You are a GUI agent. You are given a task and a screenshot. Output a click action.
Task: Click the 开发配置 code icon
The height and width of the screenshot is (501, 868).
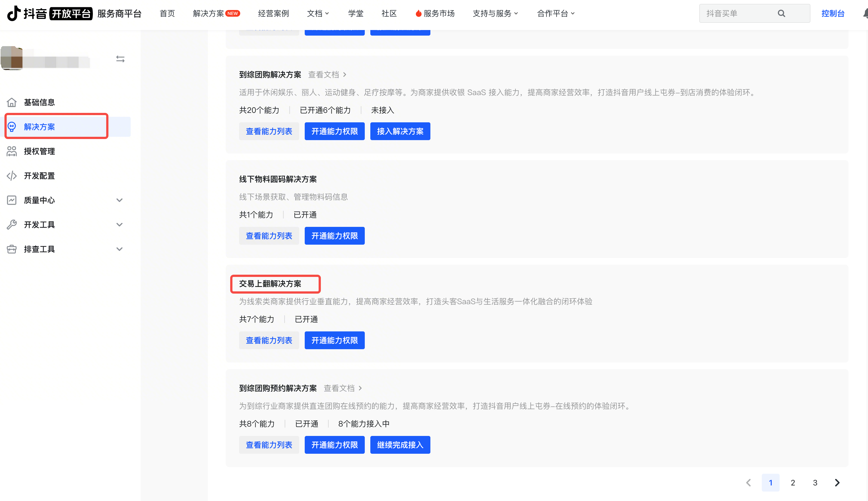click(12, 176)
